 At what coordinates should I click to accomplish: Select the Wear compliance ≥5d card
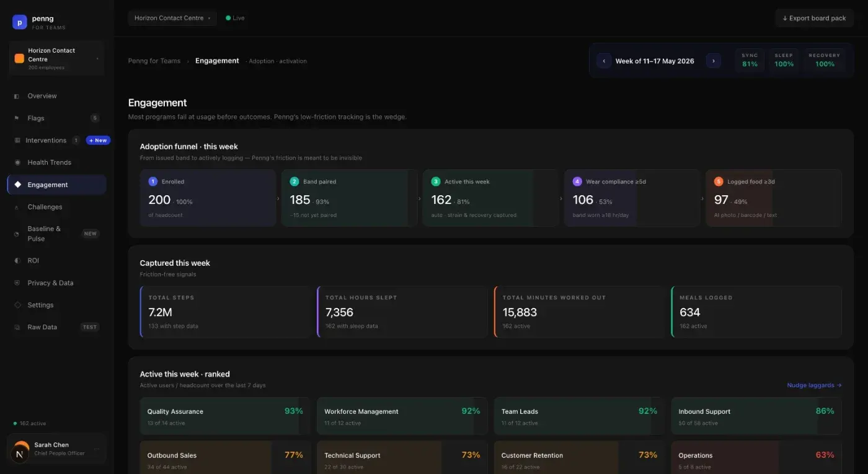pos(632,198)
